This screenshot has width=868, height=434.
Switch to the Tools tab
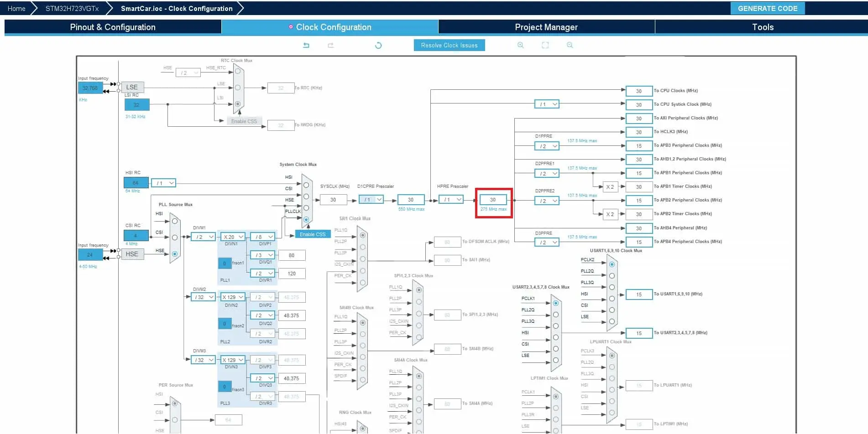click(763, 27)
